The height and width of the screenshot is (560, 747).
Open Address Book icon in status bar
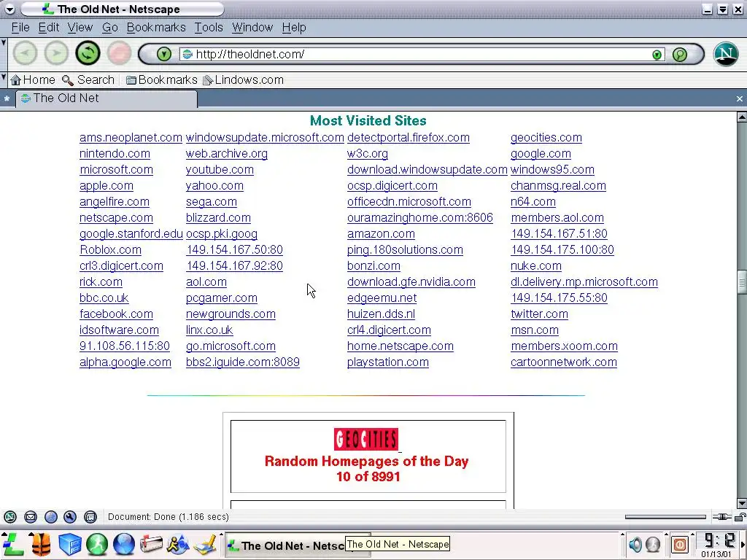pyautogui.click(x=90, y=517)
